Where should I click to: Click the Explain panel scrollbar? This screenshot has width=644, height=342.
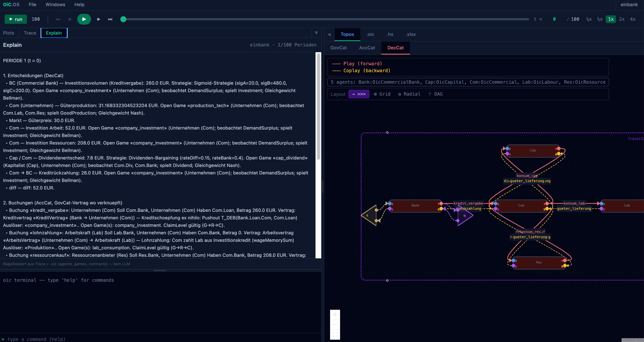point(319,106)
